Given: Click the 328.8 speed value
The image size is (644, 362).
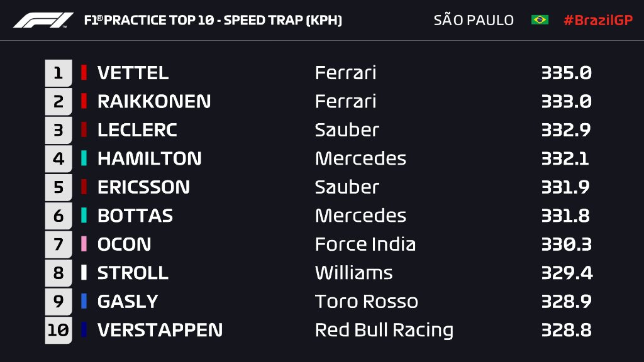Looking at the screenshot, I should tap(567, 330).
